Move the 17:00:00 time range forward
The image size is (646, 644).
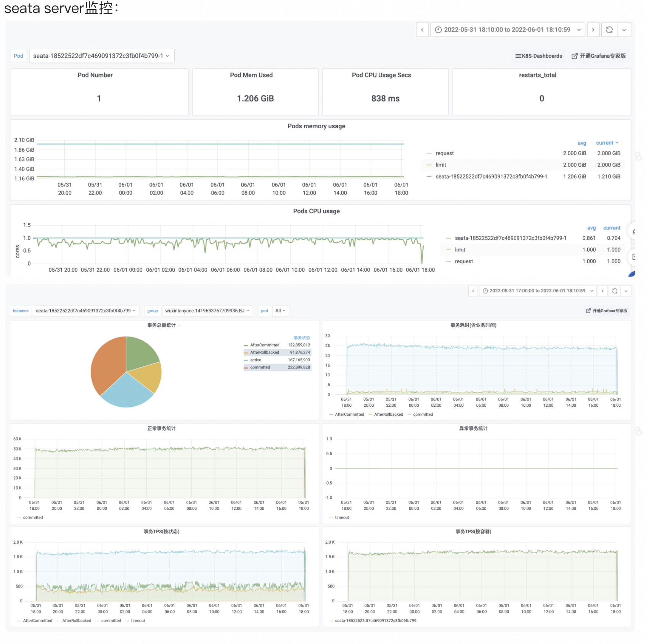coord(603,291)
